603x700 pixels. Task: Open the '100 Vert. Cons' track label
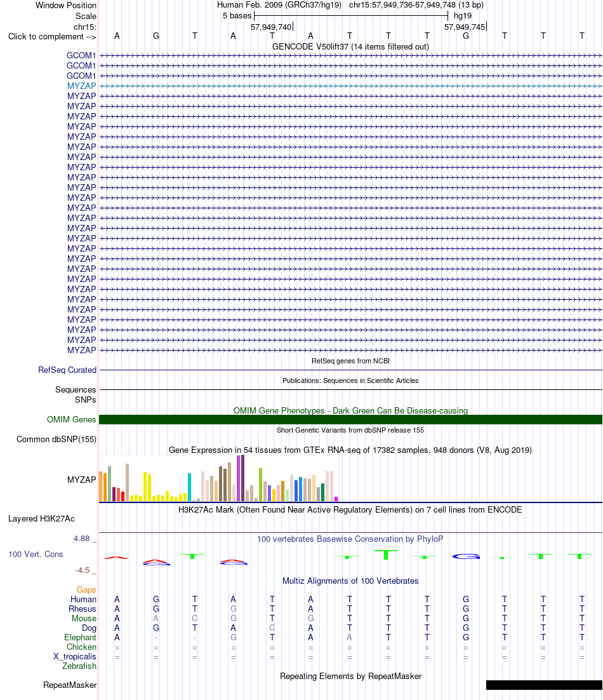click(x=36, y=554)
